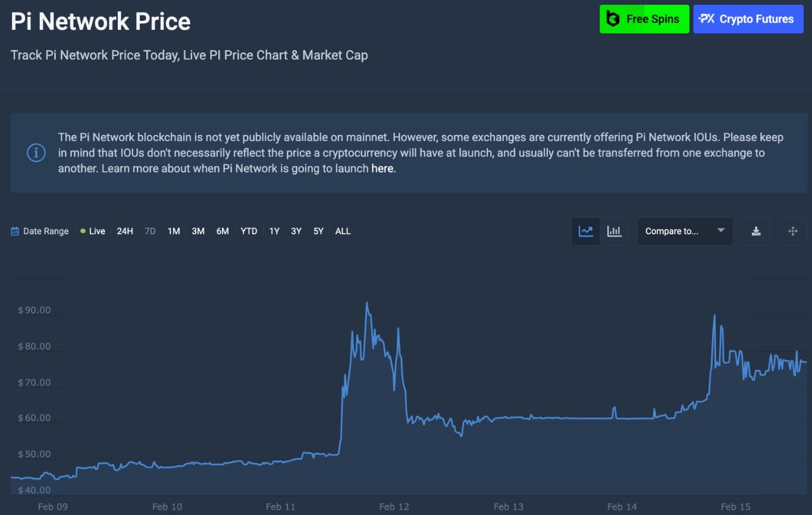Show the ALL time range

(x=343, y=231)
